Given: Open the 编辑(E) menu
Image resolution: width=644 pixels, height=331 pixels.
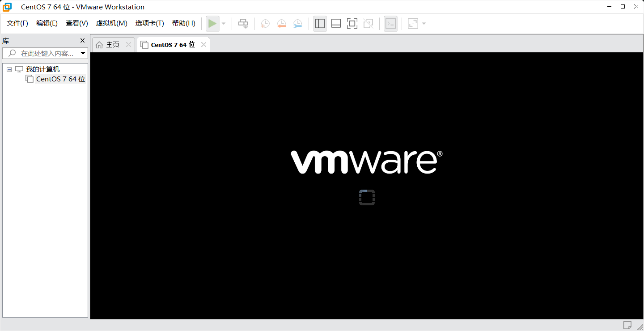Looking at the screenshot, I should click(x=47, y=23).
